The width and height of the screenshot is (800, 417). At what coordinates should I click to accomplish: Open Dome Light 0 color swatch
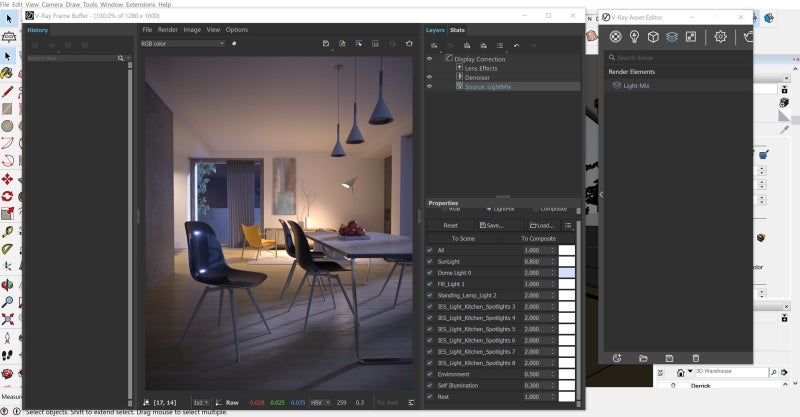pyautogui.click(x=567, y=273)
